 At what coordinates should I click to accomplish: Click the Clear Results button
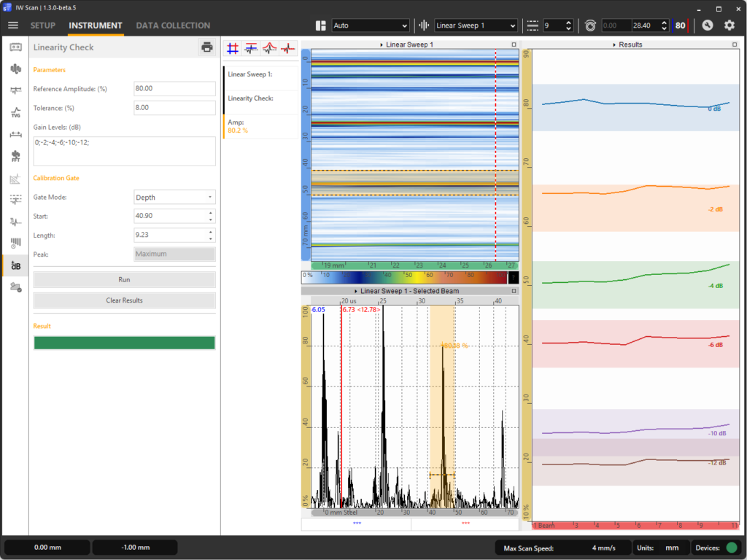click(124, 300)
